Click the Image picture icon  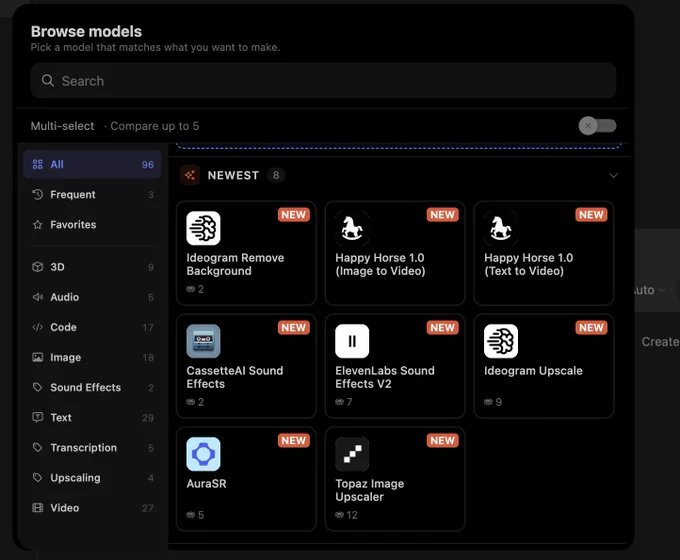pyautogui.click(x=38, y=357)
